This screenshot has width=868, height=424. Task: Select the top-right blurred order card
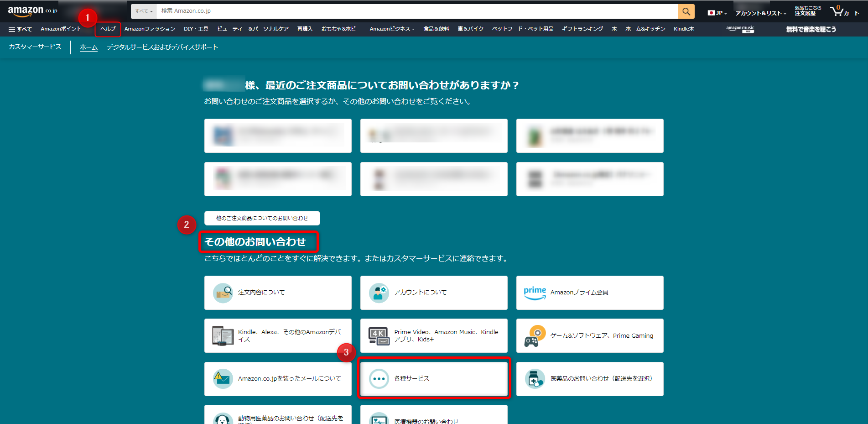[590, 136]
